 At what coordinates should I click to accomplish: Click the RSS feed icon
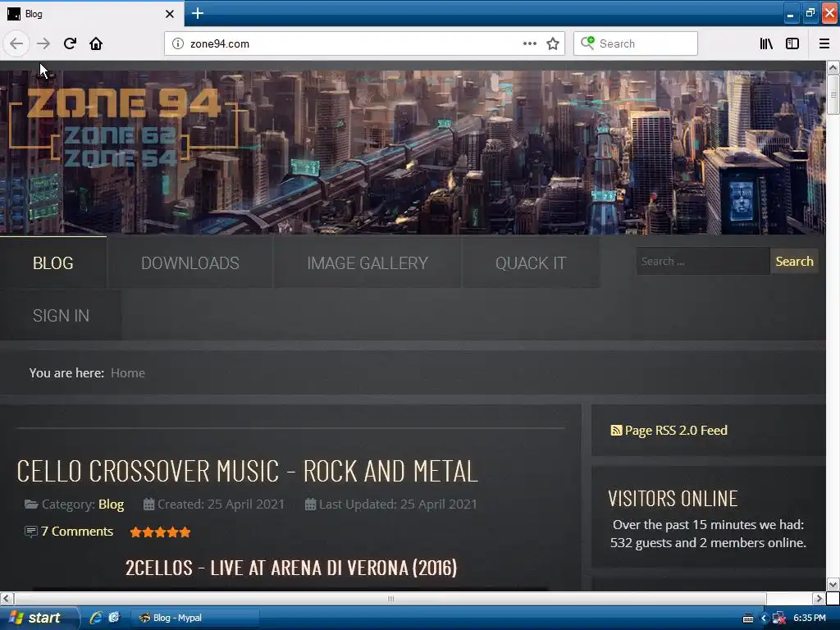click(x=616, y=430)
